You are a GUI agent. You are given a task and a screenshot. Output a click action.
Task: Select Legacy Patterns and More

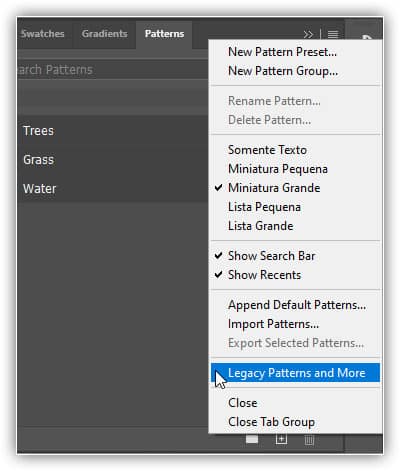pyautogui.click(x=295, y=373)
